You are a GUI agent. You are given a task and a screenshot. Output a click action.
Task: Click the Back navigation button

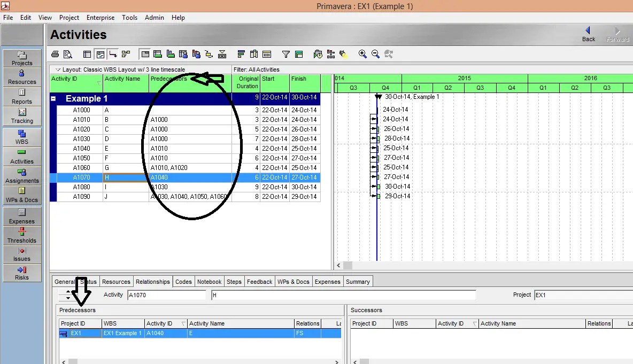(588, 34)
